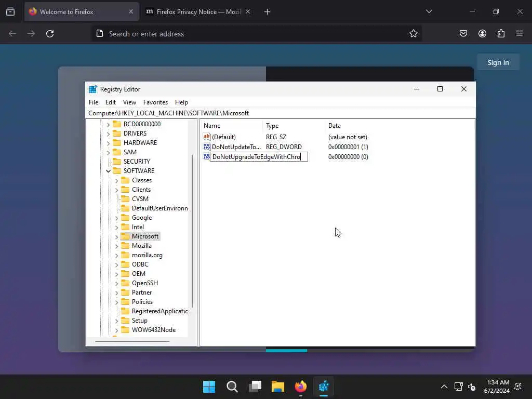This screenshot has height=399, width=532.
Task: Reload the current Firefox page
Action: tap(50, 34)
